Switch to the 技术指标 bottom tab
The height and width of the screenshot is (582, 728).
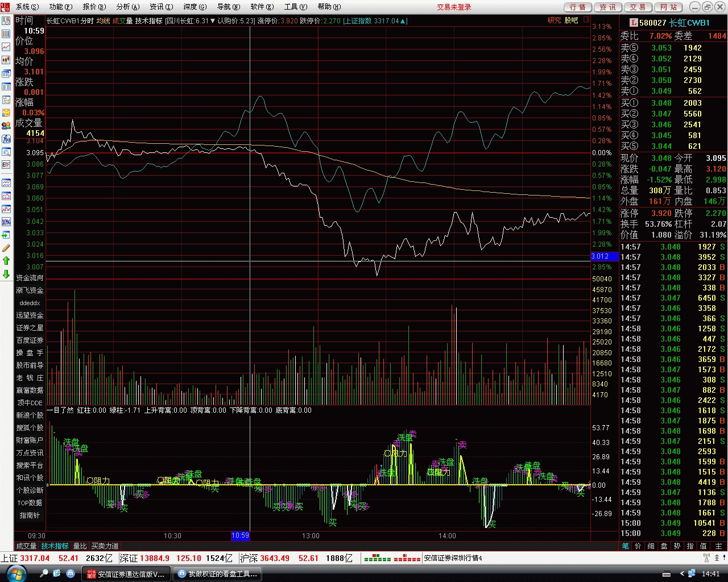55,546
